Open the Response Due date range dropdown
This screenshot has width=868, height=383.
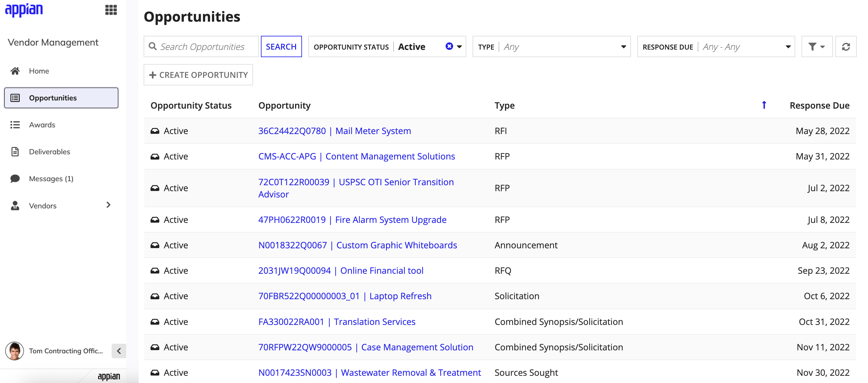click(716, 46)
